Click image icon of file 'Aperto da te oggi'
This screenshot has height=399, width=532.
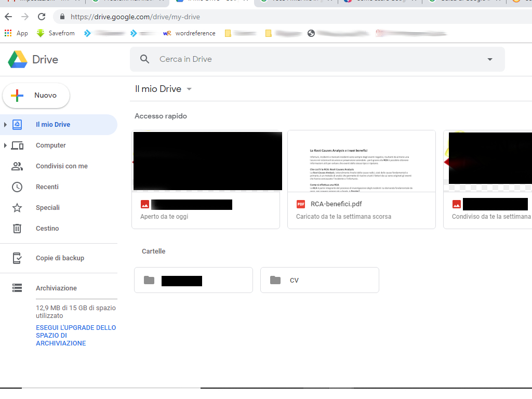[x=145, y=204]
